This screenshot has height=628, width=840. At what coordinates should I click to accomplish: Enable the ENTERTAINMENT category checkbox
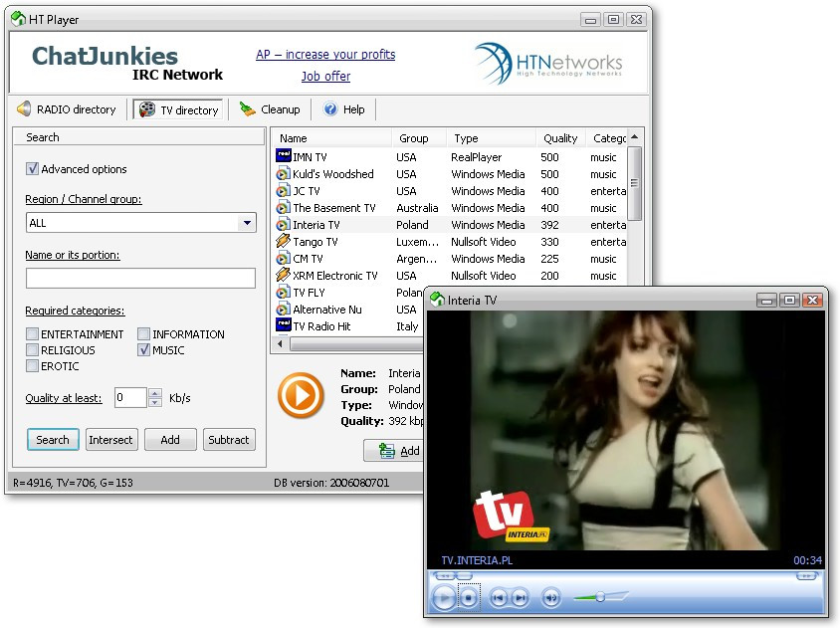32,333
